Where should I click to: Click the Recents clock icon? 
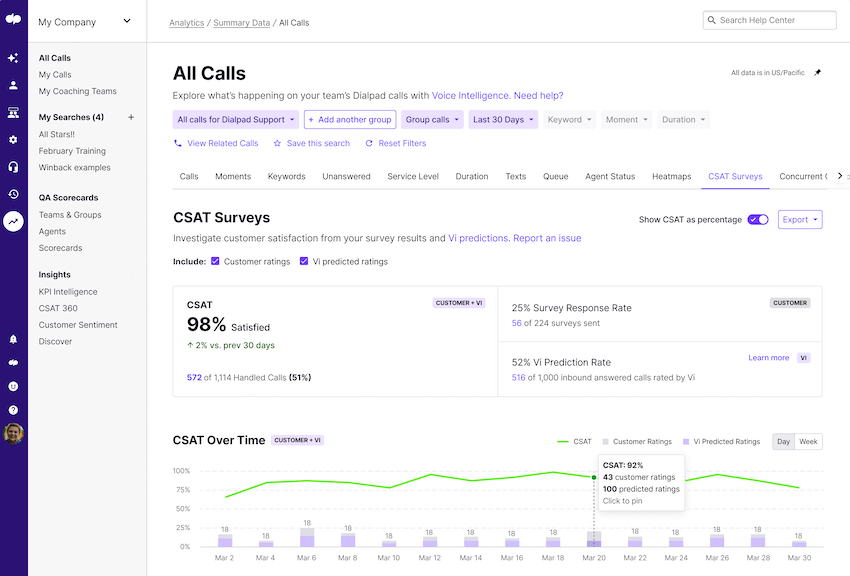pos(14,194)
